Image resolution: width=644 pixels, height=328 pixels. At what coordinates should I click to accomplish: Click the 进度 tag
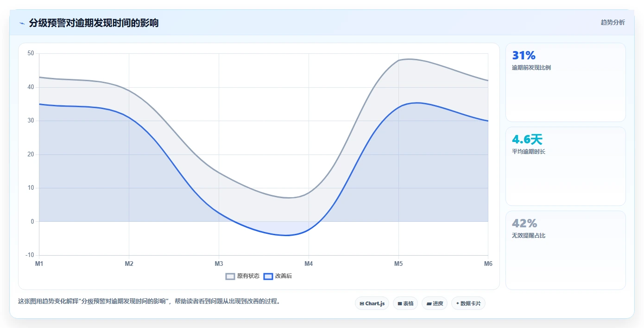pos(435,303)
